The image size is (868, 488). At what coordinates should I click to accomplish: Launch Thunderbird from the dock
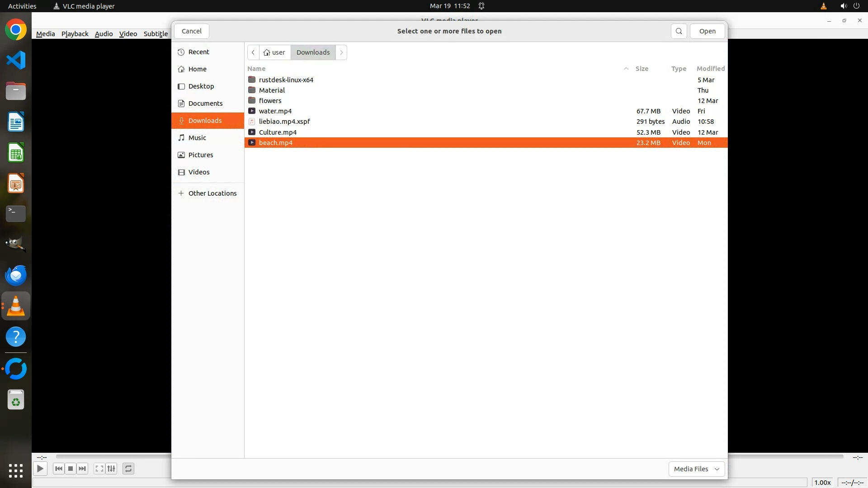pos(16,275)
